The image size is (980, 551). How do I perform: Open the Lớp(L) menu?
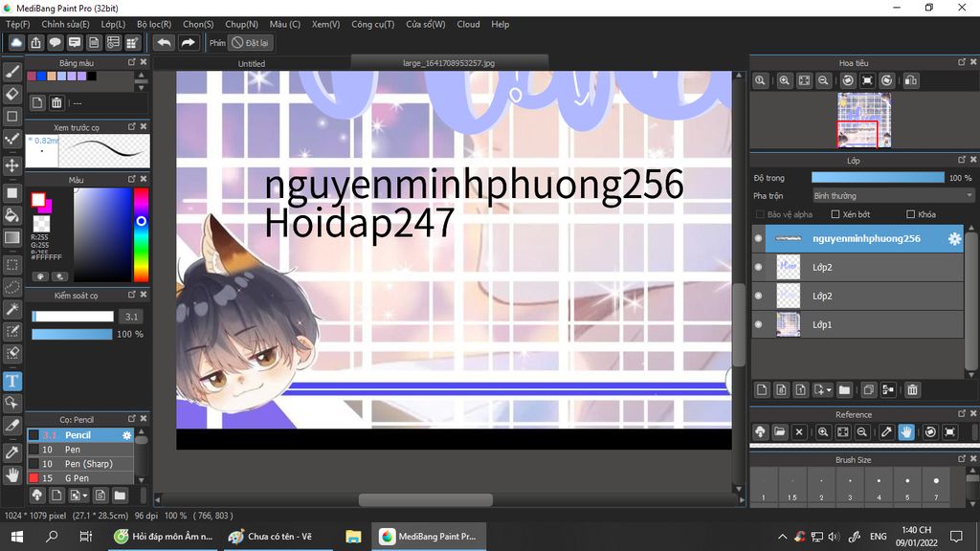tap(113, 24)
